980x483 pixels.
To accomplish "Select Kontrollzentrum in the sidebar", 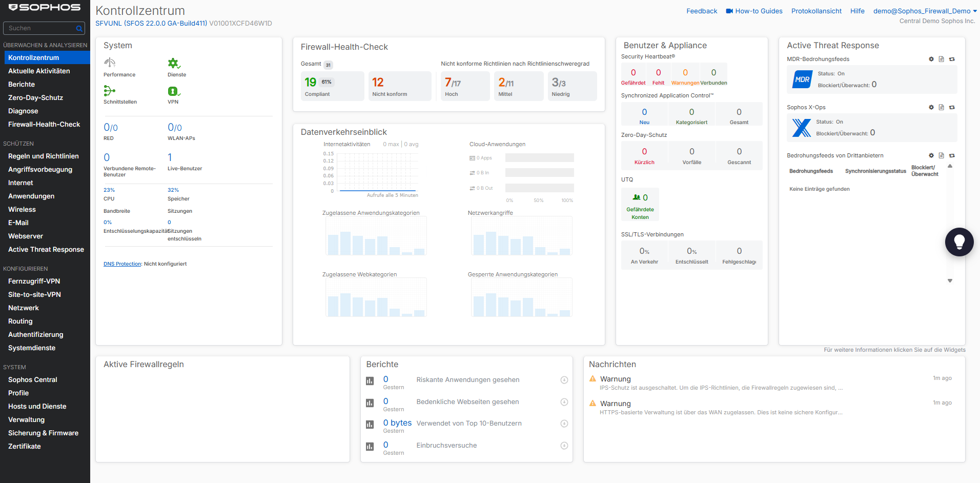I will [47, 57].
